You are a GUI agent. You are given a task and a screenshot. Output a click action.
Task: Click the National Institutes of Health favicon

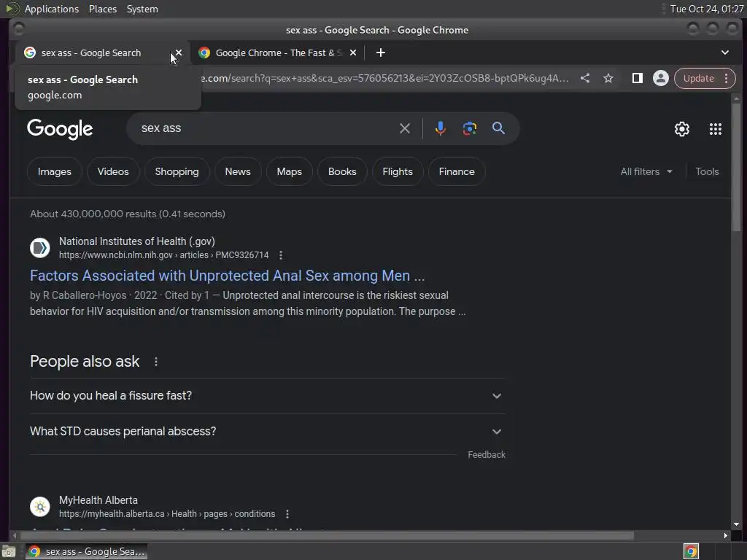[40, 248]
